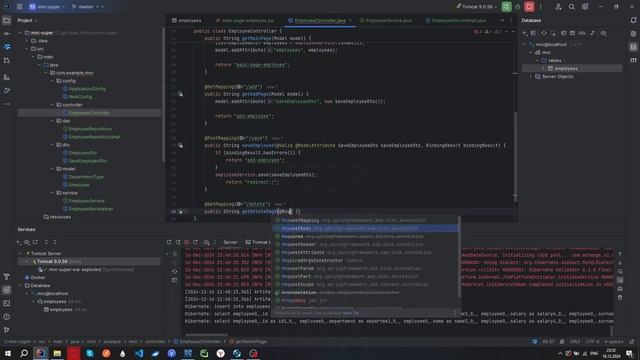
Task: Open the master branch dropdown
Action: click(x=87, y=7)
